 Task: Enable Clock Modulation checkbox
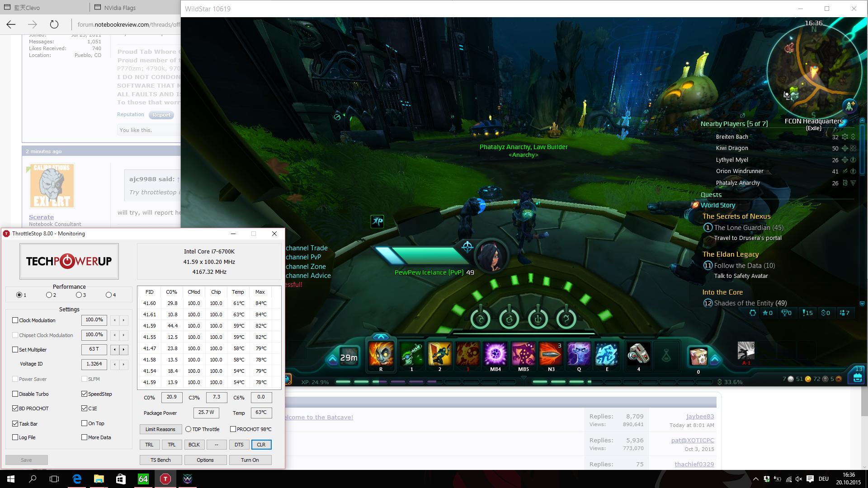tap(15, 320)
